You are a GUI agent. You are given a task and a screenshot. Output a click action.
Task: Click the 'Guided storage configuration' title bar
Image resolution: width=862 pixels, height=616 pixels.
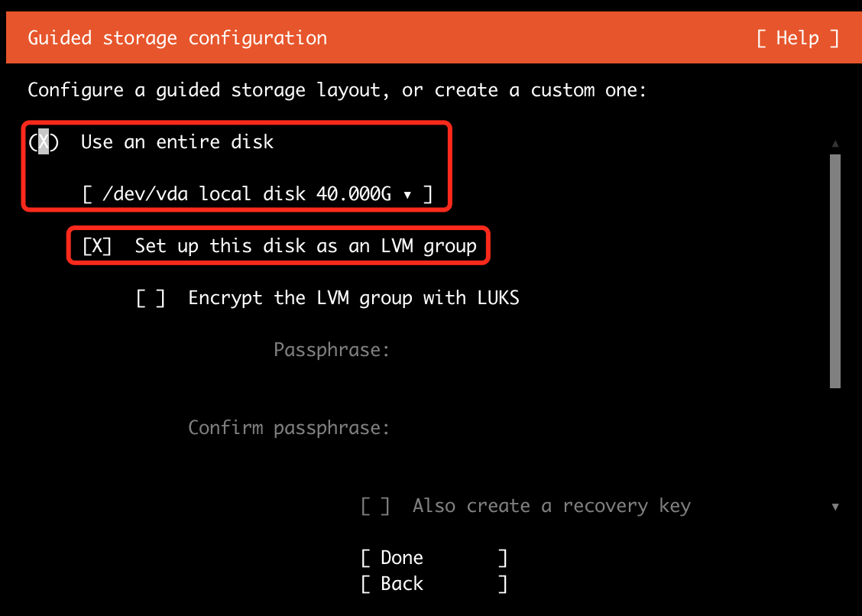431,38
